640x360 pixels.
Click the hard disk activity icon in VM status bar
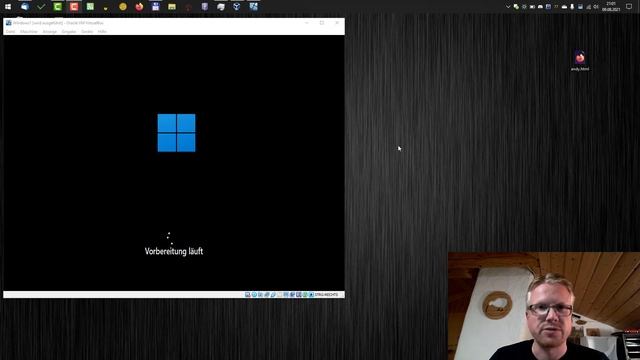coord(247,295)
